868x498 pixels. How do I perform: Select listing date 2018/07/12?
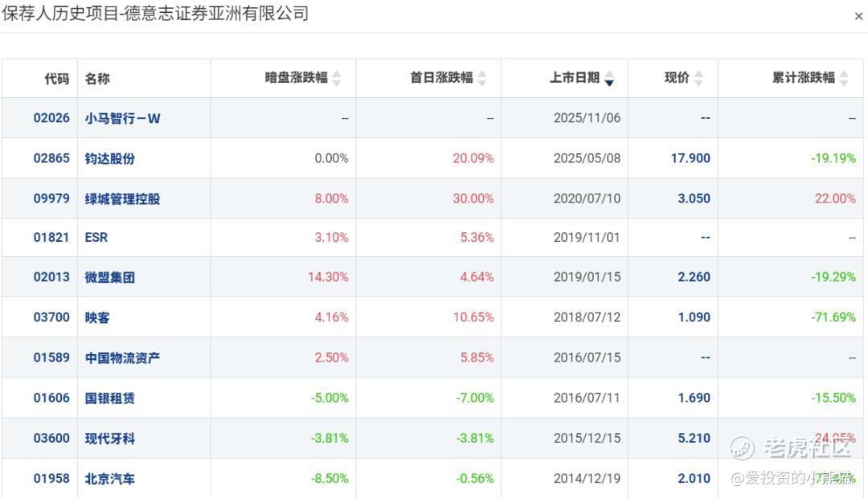tap(587, 317)
